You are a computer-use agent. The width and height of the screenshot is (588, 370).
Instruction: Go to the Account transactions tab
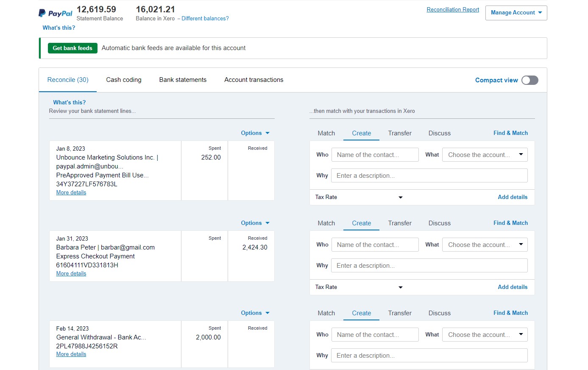[254, 80]
